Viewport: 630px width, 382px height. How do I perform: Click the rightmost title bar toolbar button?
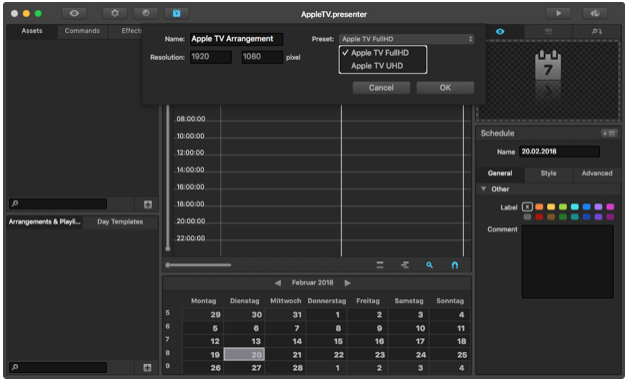pyautogui.click(x=595, y=13)
